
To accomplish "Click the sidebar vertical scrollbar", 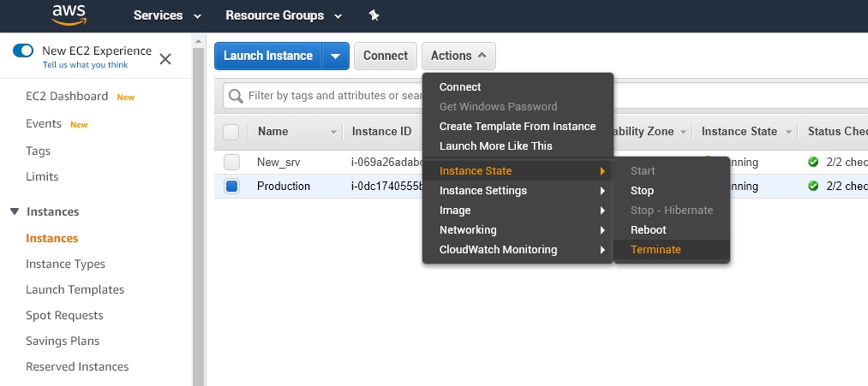I will click(198, 214).
